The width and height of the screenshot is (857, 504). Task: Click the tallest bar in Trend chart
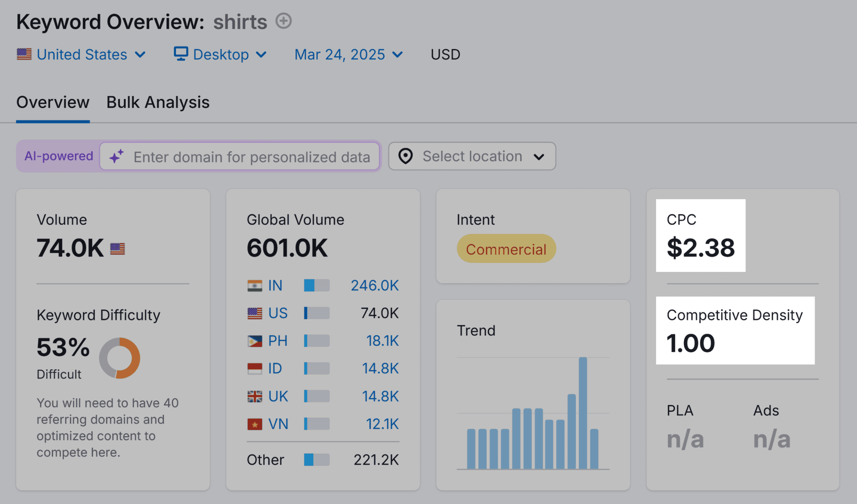click(582, 412)
